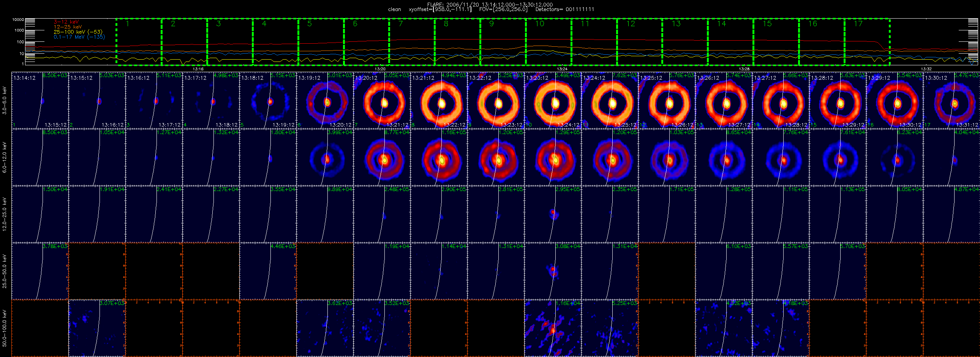Click the 6.50E+03 value in the first image
The width and height of the screenshot is (980, 357).
point(55,76)
